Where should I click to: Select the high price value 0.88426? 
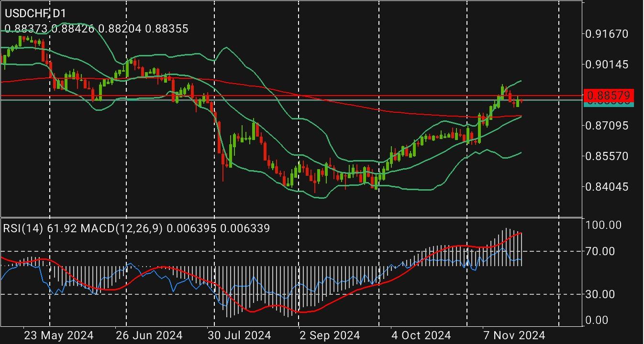pyautogui.click(x=73, y=29)
